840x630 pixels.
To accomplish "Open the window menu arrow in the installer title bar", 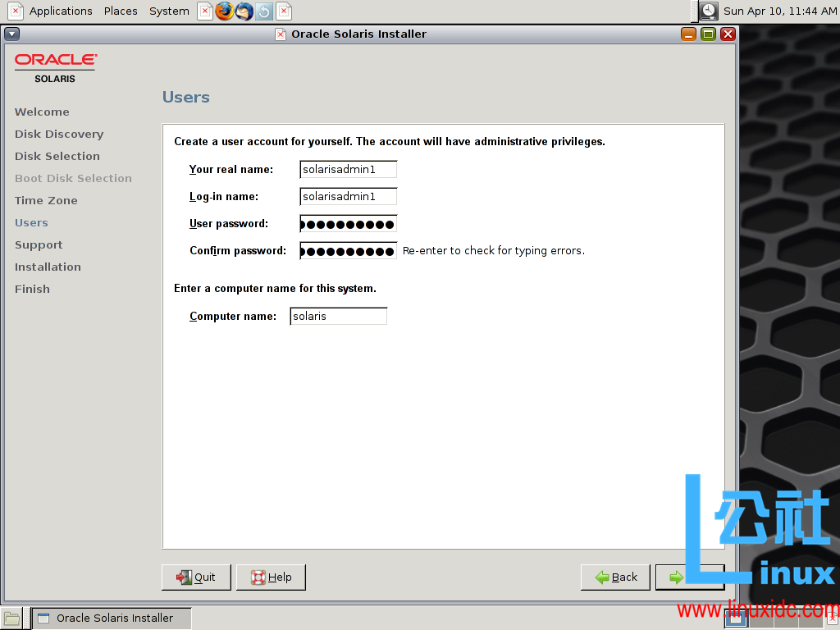I will tap(11, 34).
